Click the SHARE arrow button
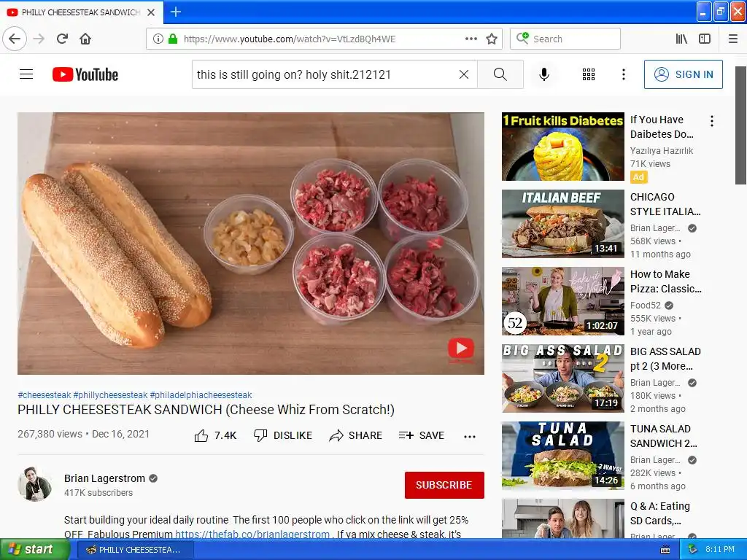Viewport: 747px width, 560px height. tap(356, 435)
